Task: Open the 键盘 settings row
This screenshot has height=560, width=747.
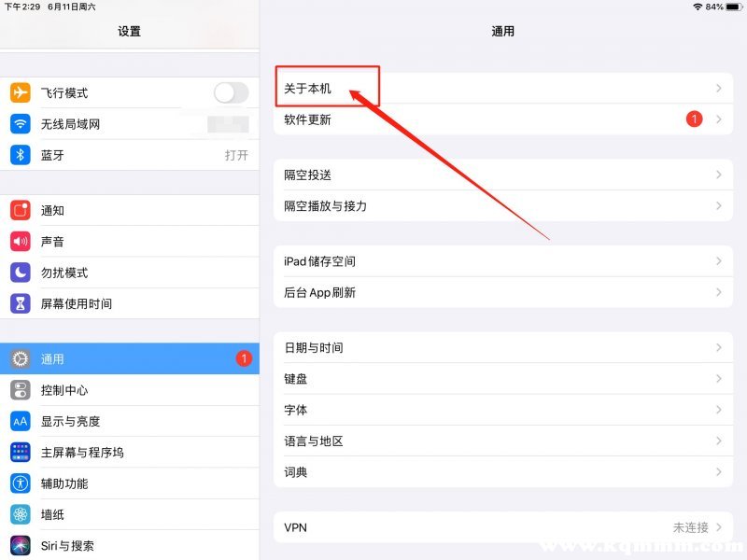Action: click(503, 379)
